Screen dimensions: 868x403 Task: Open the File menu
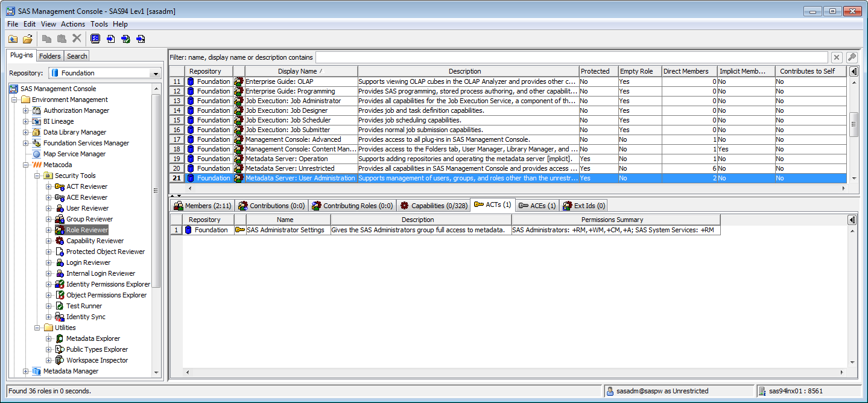[13, 24]
